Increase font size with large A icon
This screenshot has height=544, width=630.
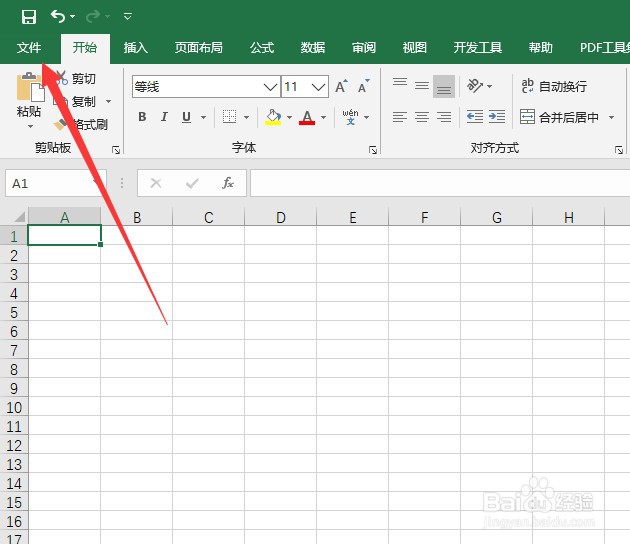pos(341,86)
